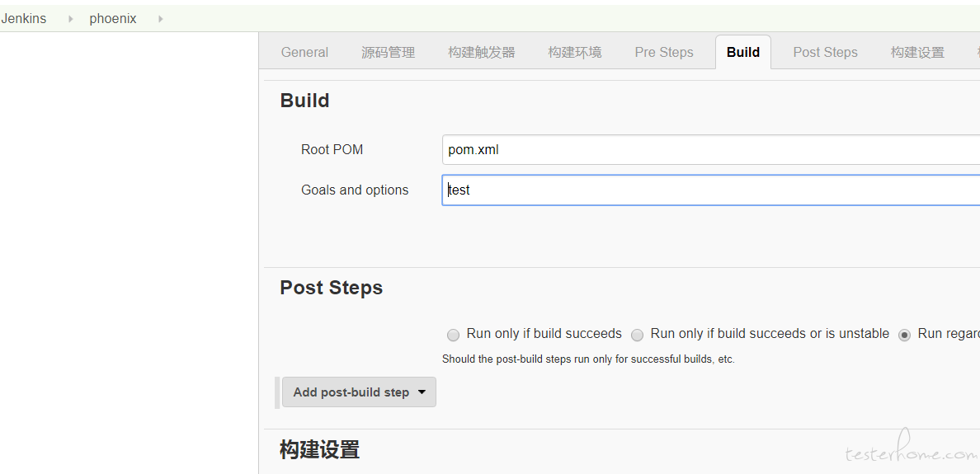Open the phoenix project breadcrumb link
This screenshot has width=980, height=474.
tap(113, 19)
